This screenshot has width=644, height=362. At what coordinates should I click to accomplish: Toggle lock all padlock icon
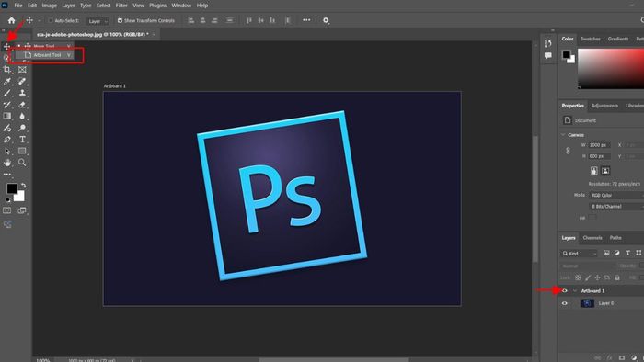[x=617, y=277]
